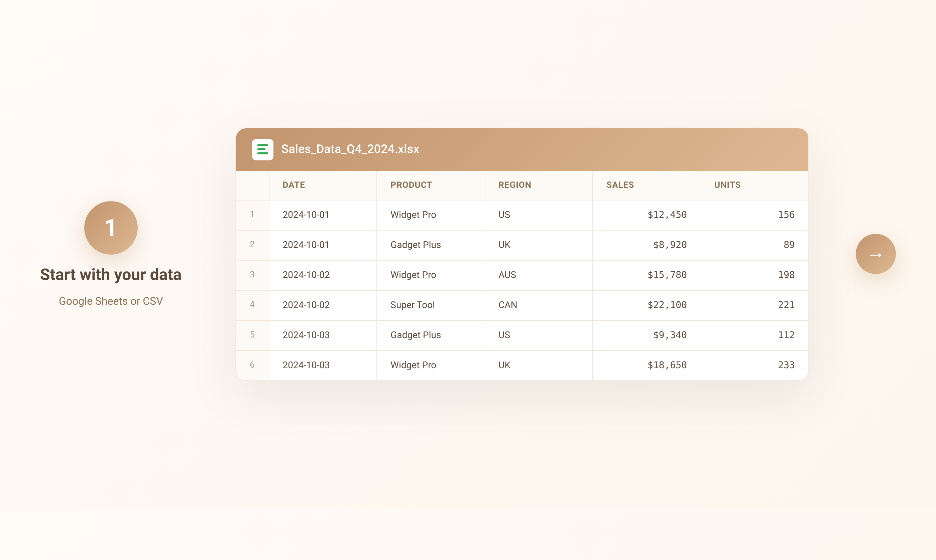Select row number 1 in the table
Image resolution: width=936 pixels, height=560 pixels.
(252, 214)
